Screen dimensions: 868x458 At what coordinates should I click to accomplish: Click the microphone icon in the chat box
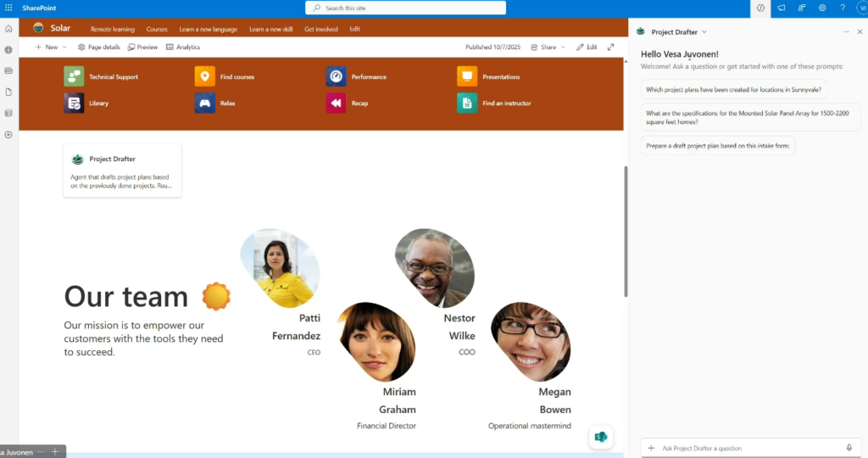(849, 448)
